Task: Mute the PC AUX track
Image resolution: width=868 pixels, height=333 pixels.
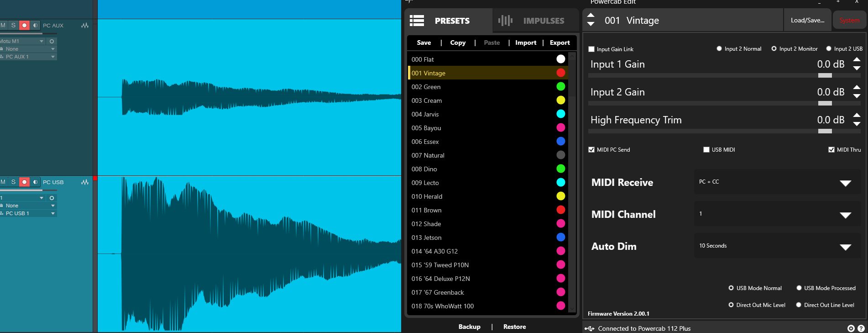Action: coord(3,25)
